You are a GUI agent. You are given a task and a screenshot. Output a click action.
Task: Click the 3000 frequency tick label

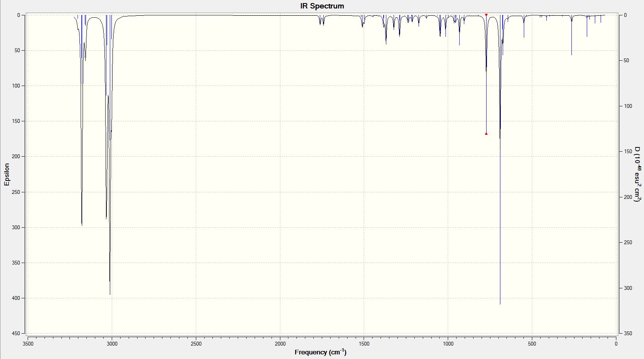[x=112, y=344]
